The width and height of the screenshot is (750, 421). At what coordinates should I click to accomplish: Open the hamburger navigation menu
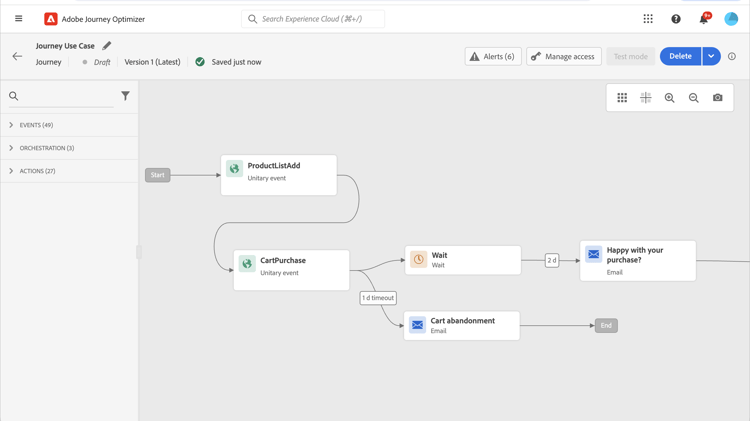click(18, 18)
